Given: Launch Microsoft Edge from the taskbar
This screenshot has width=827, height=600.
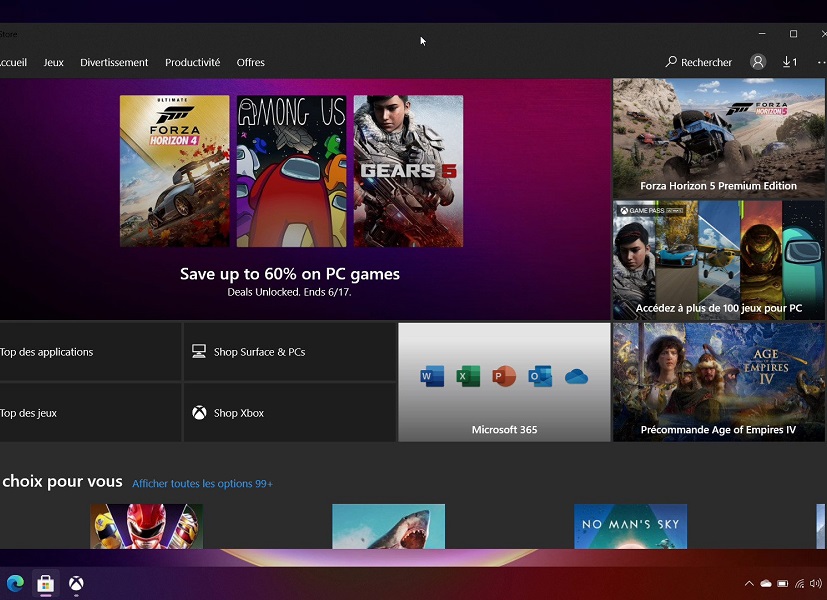Looking at the screenshot, I should click(x=15, y=583).
